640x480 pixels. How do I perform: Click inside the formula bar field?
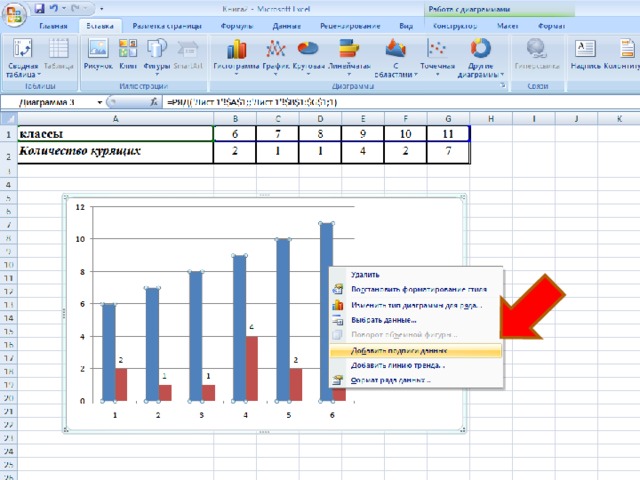[x=401, y=102]
